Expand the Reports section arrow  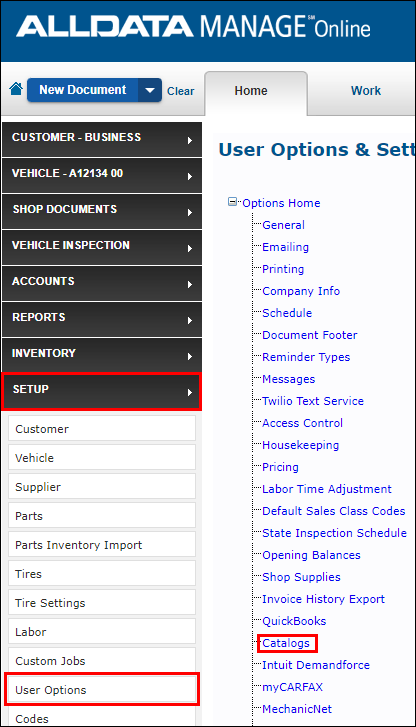190,320
